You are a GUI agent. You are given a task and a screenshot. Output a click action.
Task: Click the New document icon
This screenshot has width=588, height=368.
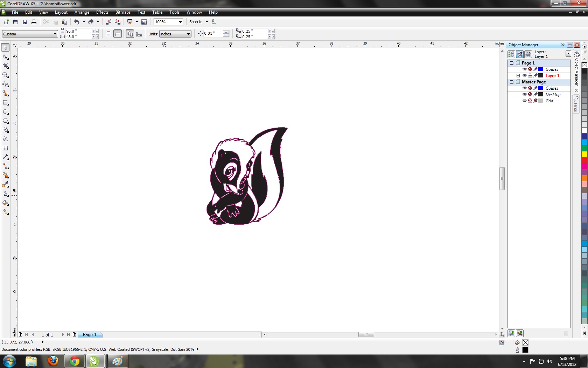[6, 22]
